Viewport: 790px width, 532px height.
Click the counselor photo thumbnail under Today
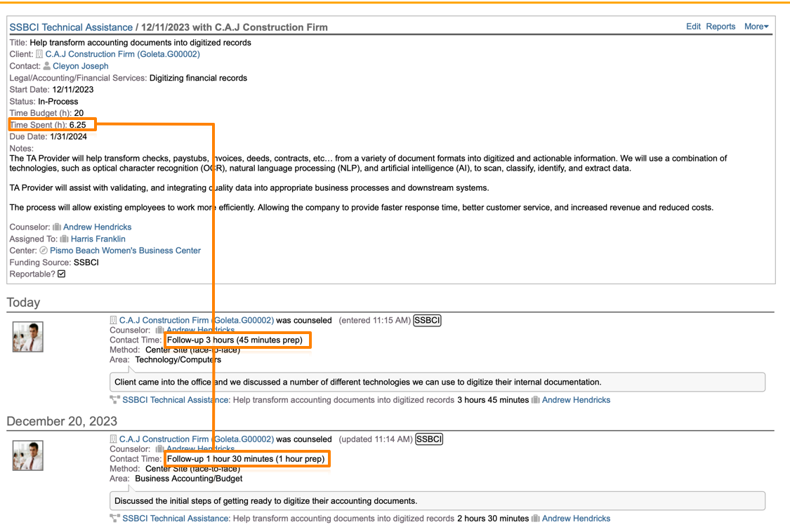click(x=28, y=337)
